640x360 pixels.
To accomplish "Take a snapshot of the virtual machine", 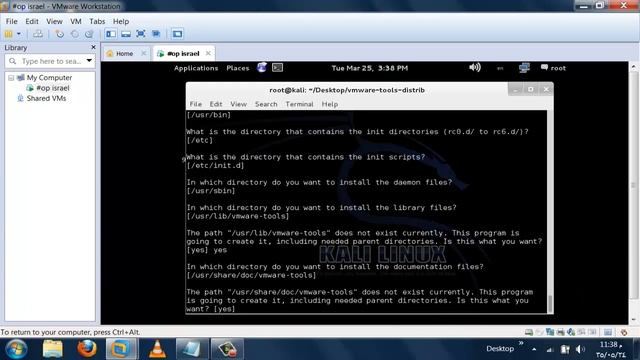I will point(60,34).
